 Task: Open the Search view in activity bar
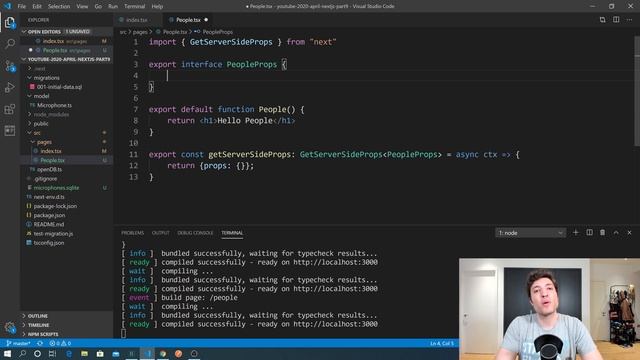[x=10, y=44]
